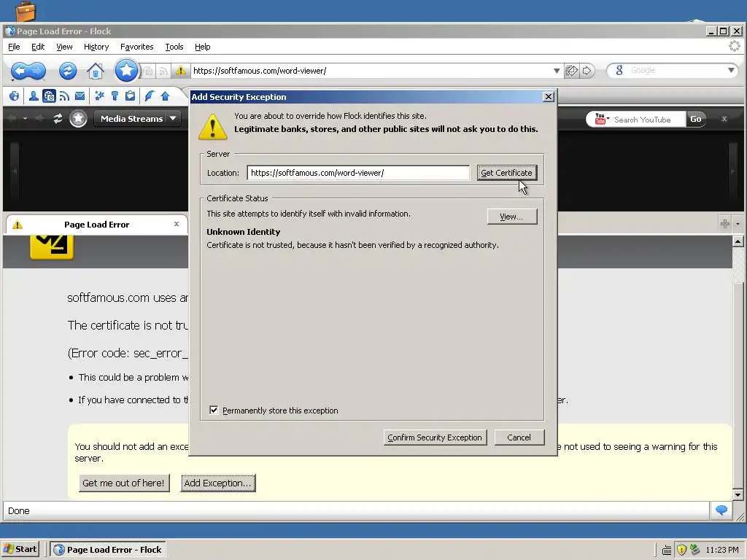Open the Accounts and Services key icon
Image resolution: width=747 pixels, height=560 pixels.
click(x=115, y=96)
